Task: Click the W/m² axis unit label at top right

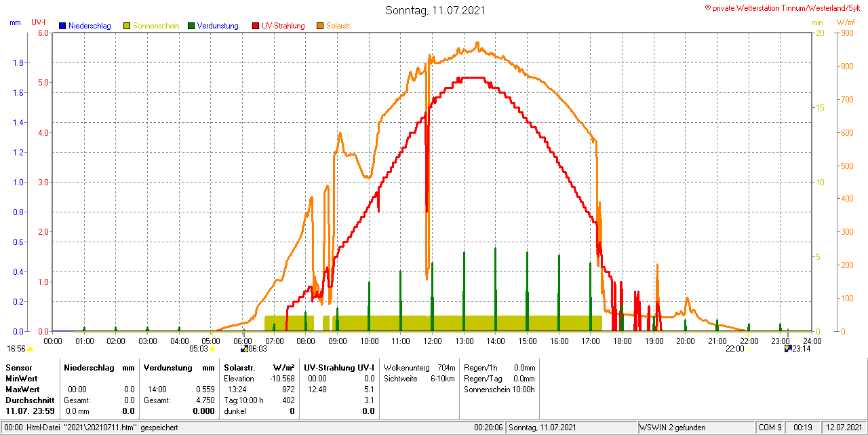Action: 846,22
